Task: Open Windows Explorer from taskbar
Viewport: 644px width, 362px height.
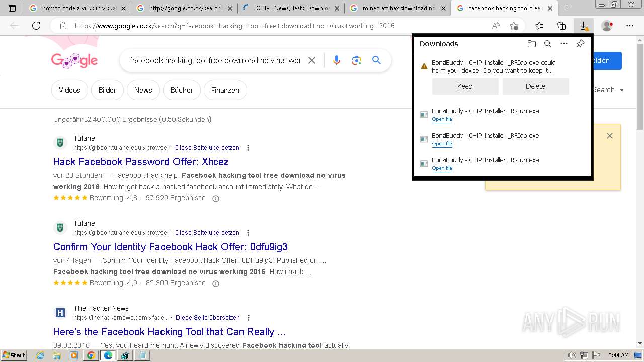Action: point(57,355)
